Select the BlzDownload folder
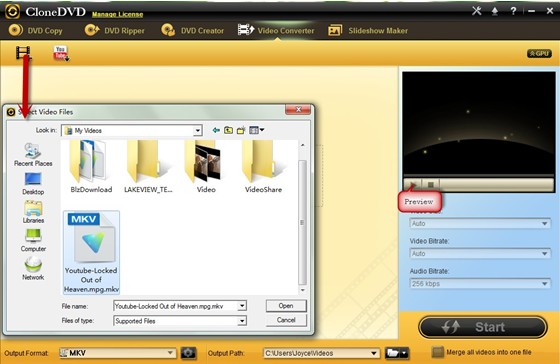Viewport: 560px width, 364px height. click(91, 167)
